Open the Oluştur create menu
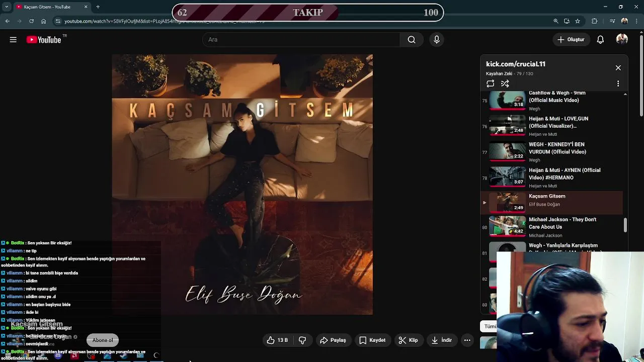Viewport: 644px width, 362px height. coord(571,40)
